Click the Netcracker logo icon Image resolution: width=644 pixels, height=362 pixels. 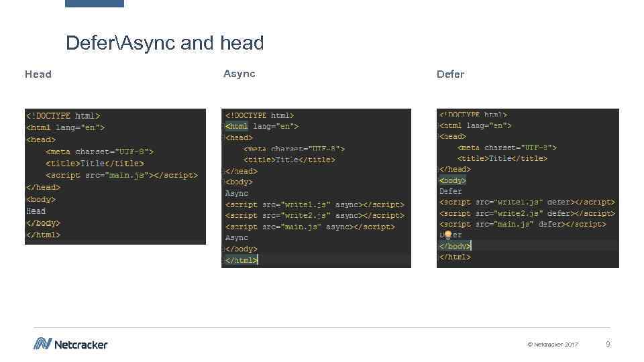42,343
